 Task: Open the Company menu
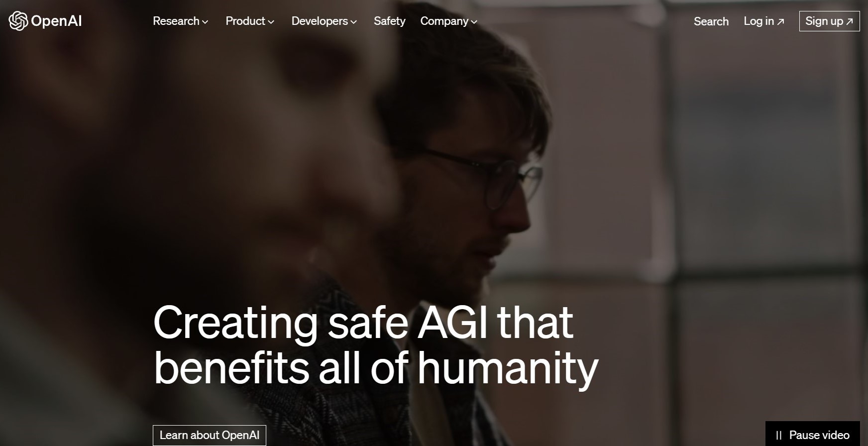449,21
